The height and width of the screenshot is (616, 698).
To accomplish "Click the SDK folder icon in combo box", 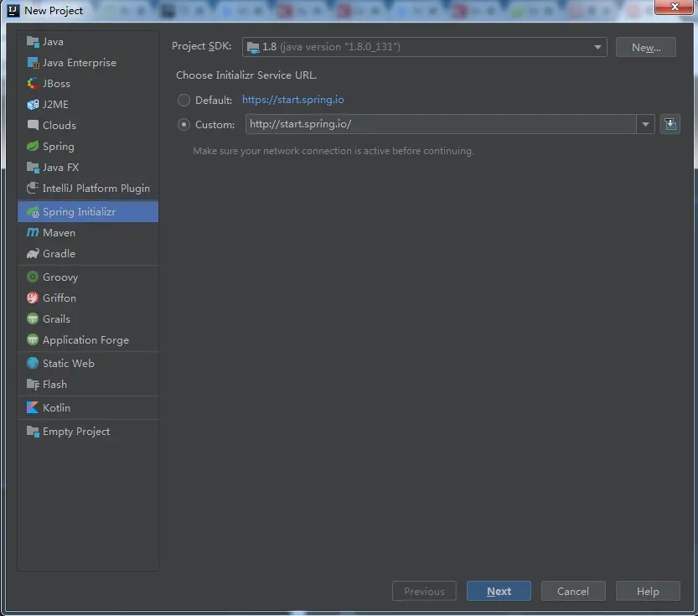I will [x=253, y=47].
